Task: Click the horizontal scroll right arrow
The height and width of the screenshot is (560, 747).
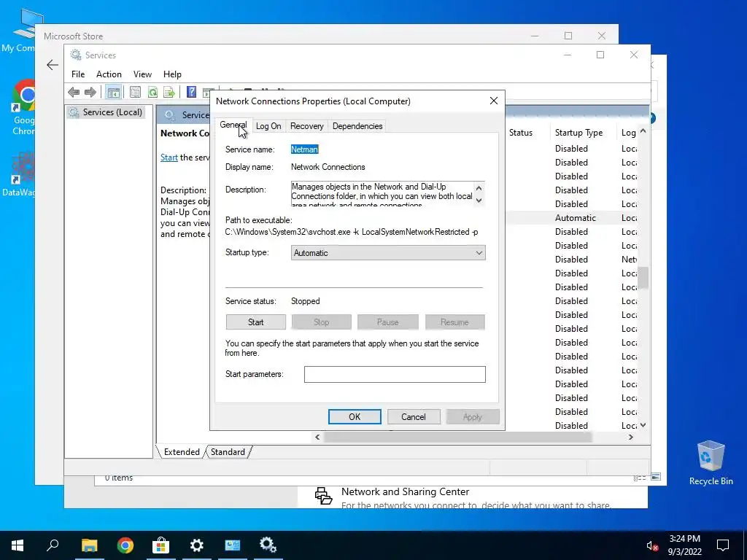Action: pyautogui.click(x=631, y=437)
